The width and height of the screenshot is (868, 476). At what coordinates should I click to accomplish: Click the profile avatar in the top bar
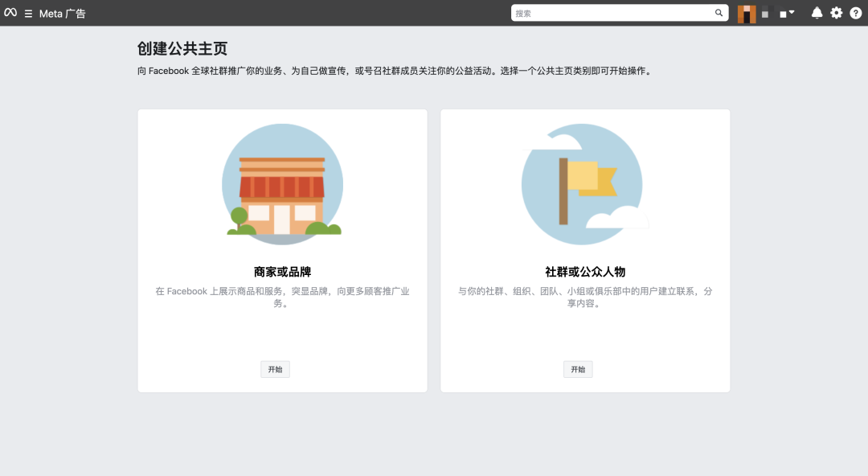(x=746, y=13)
